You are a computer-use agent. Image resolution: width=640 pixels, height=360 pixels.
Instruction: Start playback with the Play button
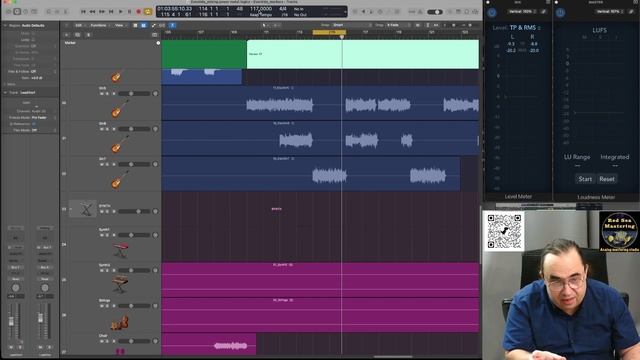[x=120, y=12]
